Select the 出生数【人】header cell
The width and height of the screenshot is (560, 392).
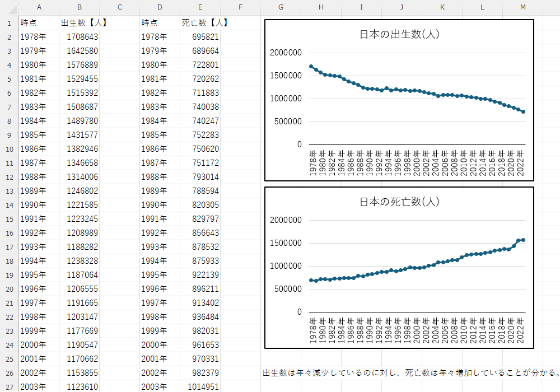(79, 22)
